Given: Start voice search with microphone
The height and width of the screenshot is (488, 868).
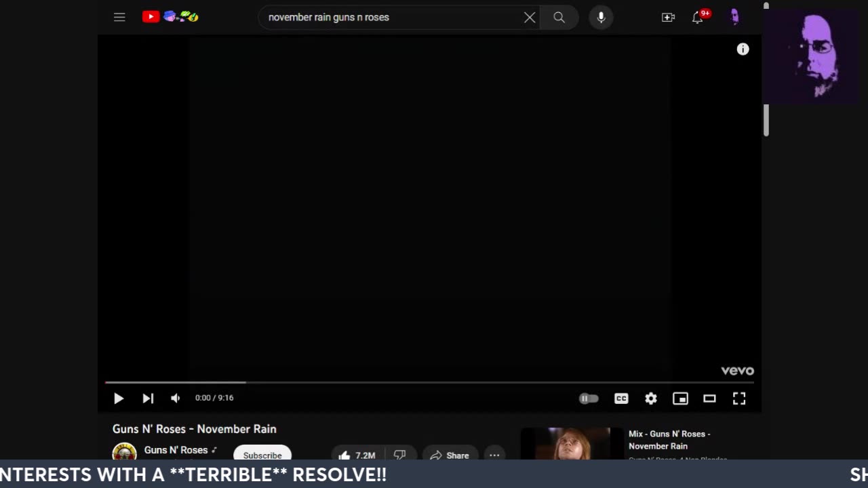Looking at the screenshot, I should (601, 18).
